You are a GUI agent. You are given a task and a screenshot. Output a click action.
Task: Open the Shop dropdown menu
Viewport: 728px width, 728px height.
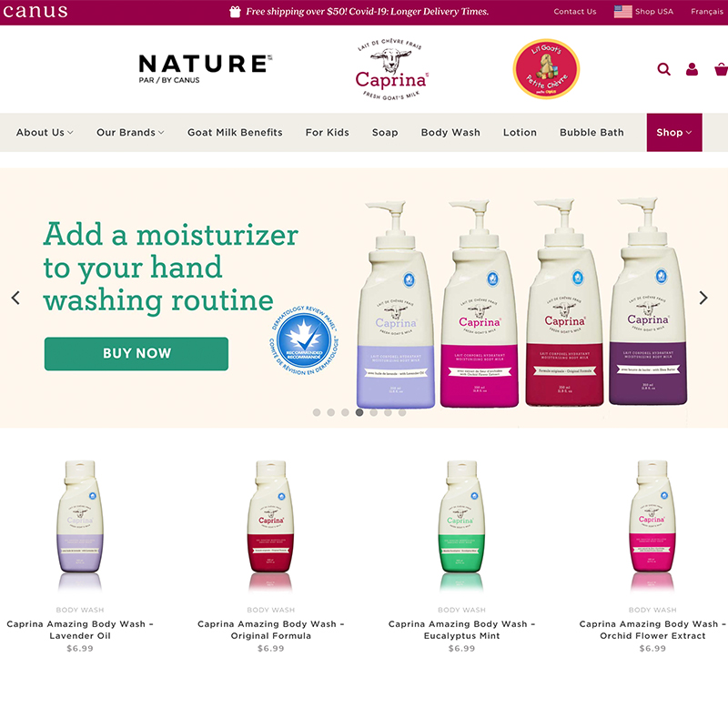[x=674, y=132]
